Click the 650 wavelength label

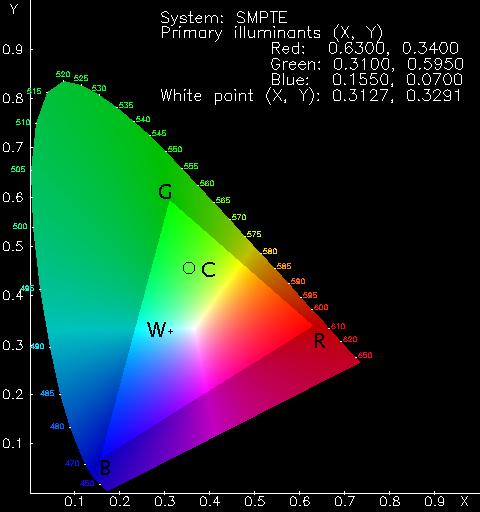(365, 355)
